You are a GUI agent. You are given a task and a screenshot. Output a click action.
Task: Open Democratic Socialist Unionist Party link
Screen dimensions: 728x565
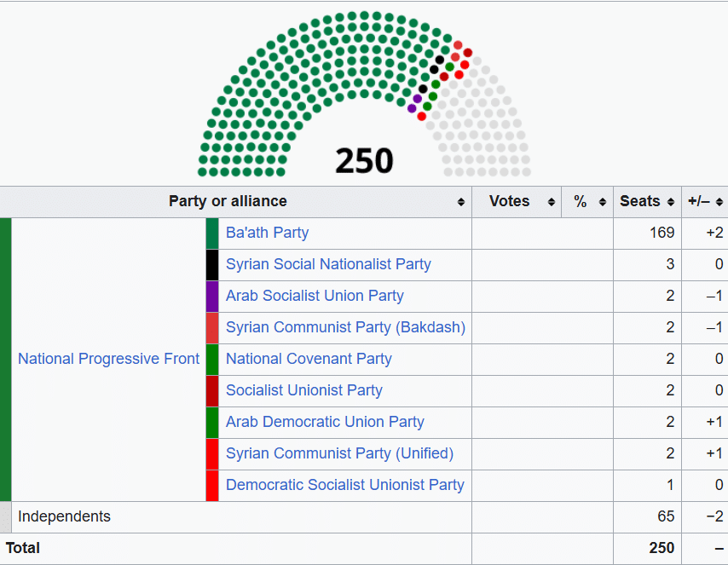344,485
